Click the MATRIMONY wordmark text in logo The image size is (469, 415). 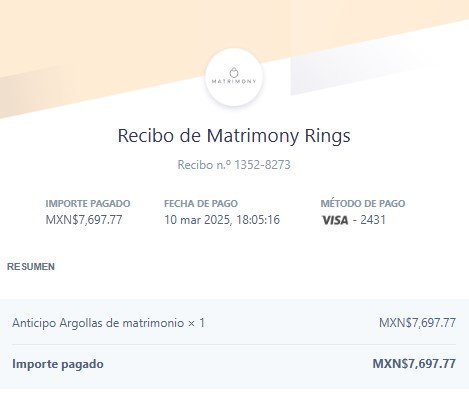pyautogui.click(x=234, y=81)
